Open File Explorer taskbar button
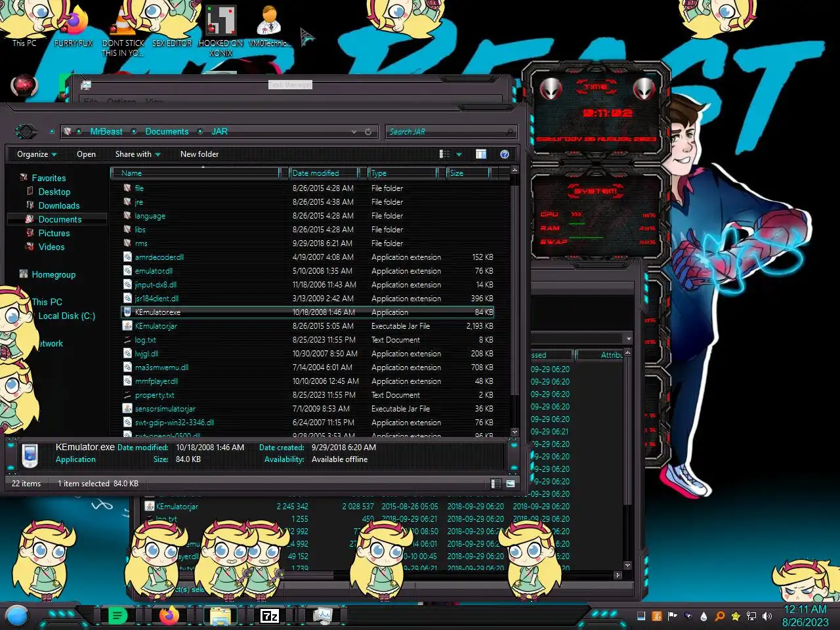The image size is (840, 630). click(x=220, y=616)
